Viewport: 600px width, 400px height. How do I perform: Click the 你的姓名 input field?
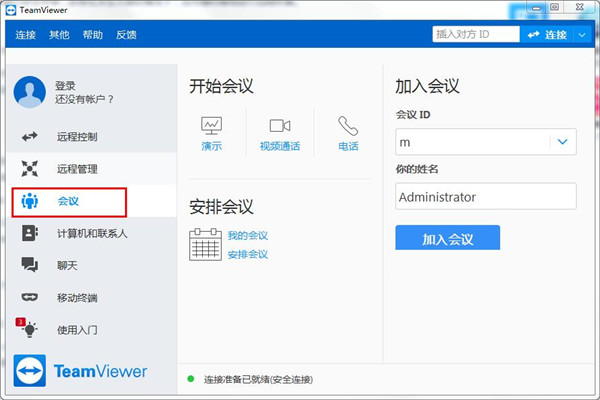pyautogui.click(x=486, y=196)
